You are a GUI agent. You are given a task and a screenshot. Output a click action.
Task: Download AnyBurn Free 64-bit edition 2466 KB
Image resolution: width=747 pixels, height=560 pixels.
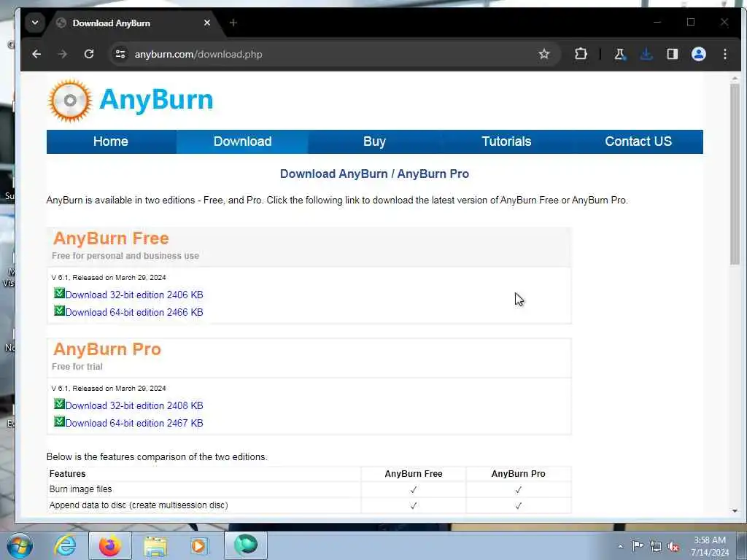click(x=134, y=312)
